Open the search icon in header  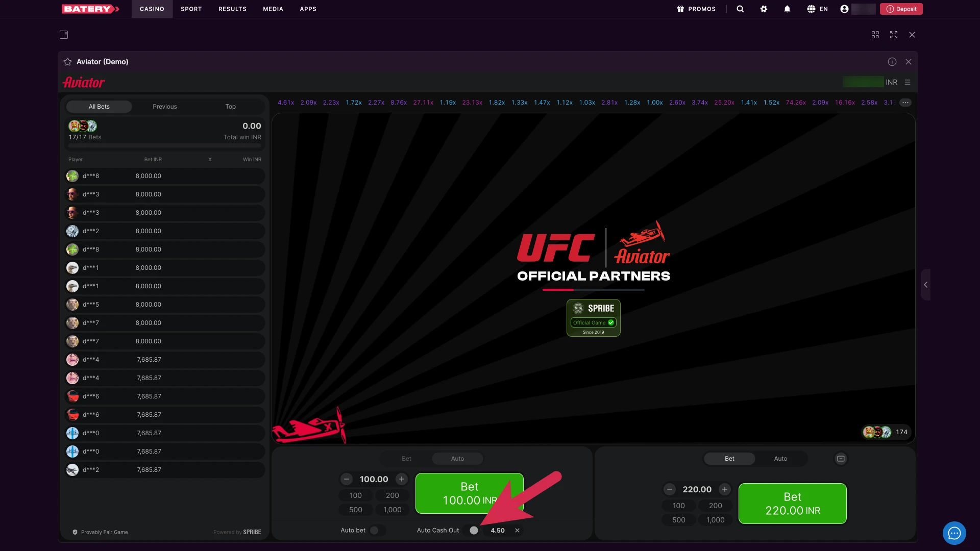[x=740, y=9]
